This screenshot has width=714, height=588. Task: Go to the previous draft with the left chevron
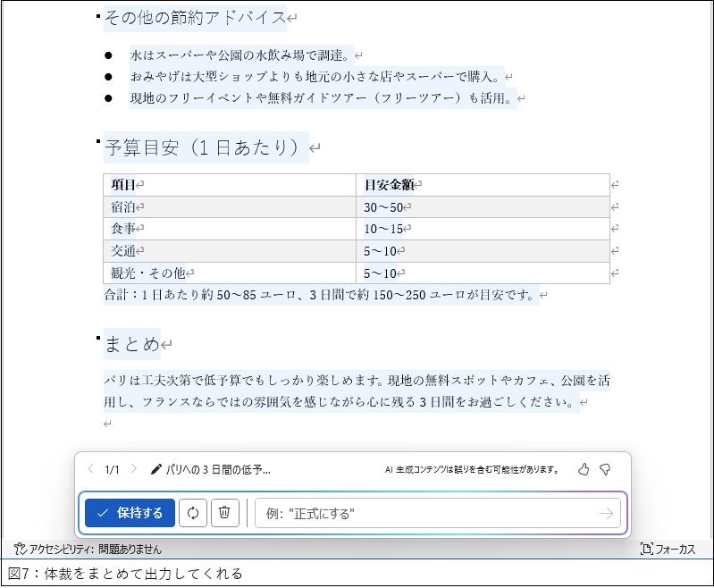[89, 469]
